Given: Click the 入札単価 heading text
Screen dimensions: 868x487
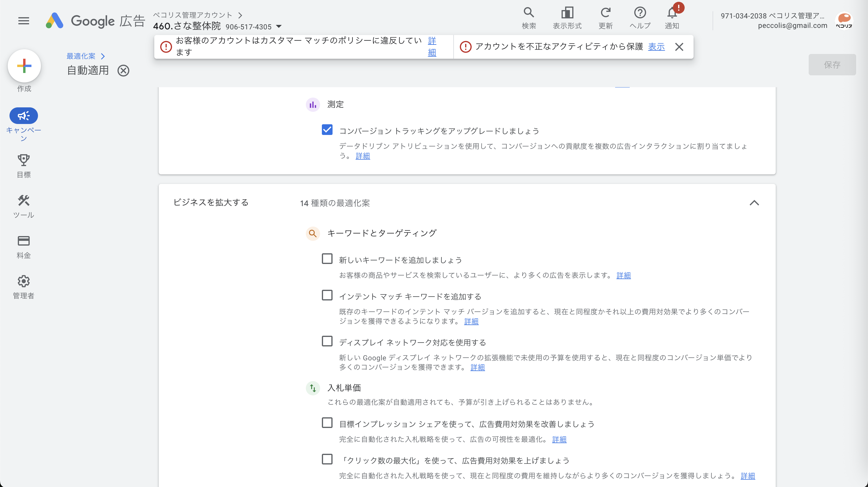Looking at the screenshot, I should (344, 388).
